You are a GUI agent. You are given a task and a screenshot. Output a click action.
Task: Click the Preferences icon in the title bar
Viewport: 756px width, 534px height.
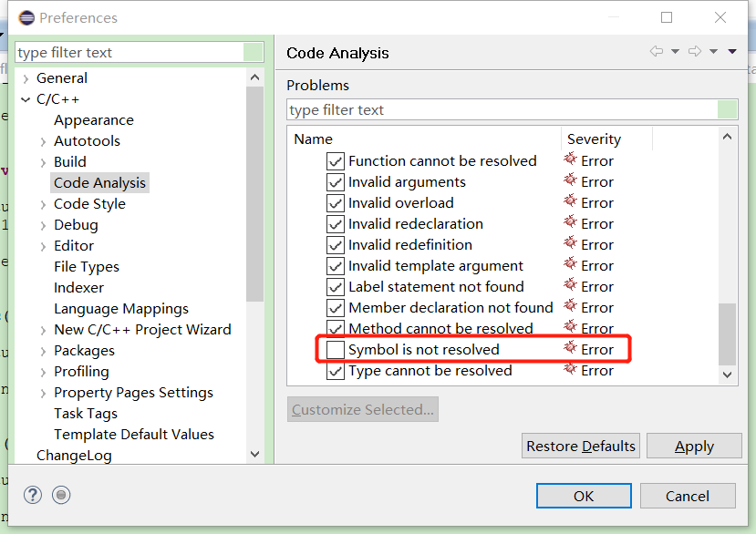(26, 17)
